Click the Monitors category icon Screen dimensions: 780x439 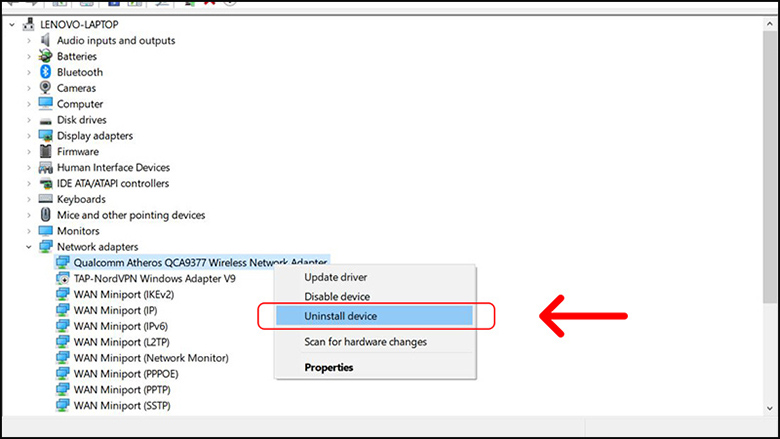[45, 231]
